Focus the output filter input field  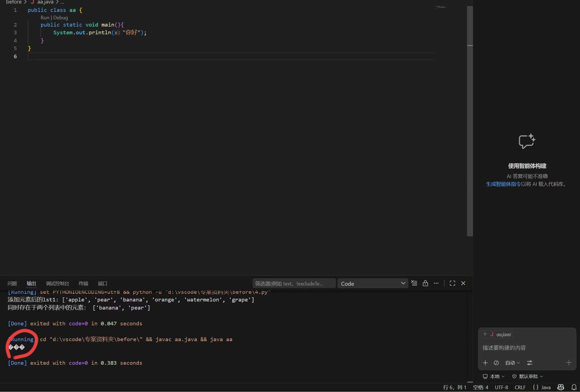pyautogui.click(x=294, y=284)
